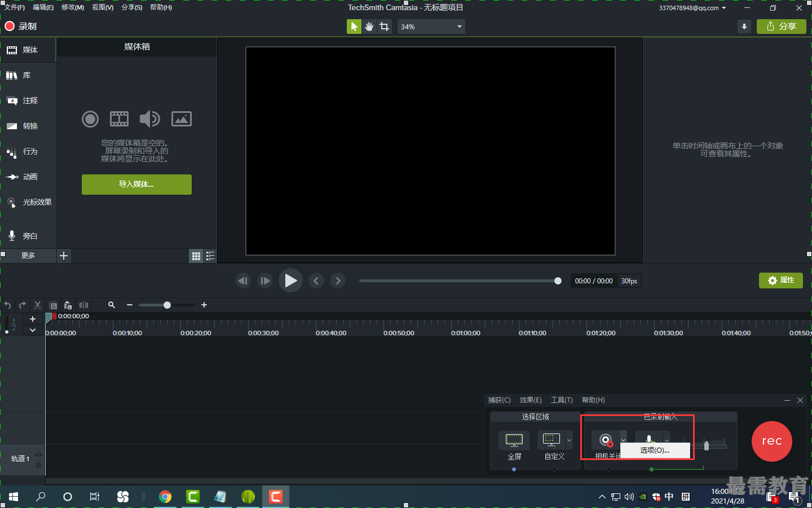
Task: Open the 旁白 voice narration tab
Action: click(28, 236)
